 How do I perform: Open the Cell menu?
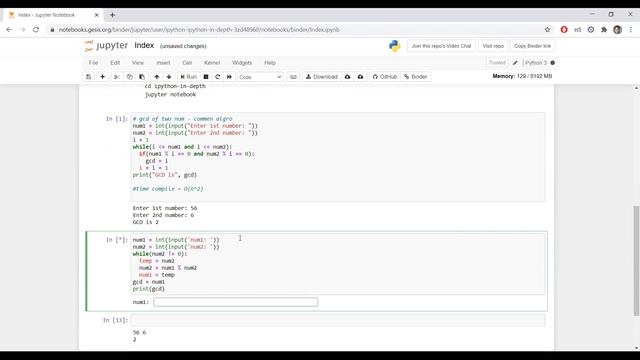click(187, 63)
